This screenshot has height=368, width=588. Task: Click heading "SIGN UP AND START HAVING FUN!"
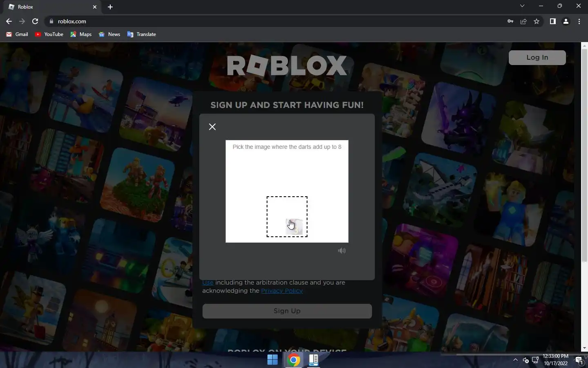(x=287, y=105)
